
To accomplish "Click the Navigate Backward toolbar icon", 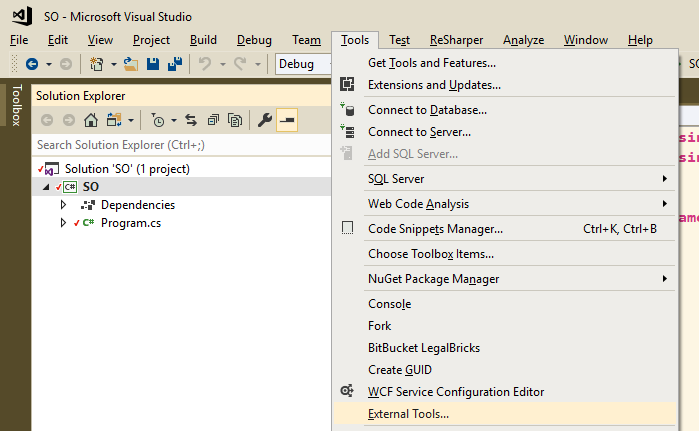I will click(32, 64).
